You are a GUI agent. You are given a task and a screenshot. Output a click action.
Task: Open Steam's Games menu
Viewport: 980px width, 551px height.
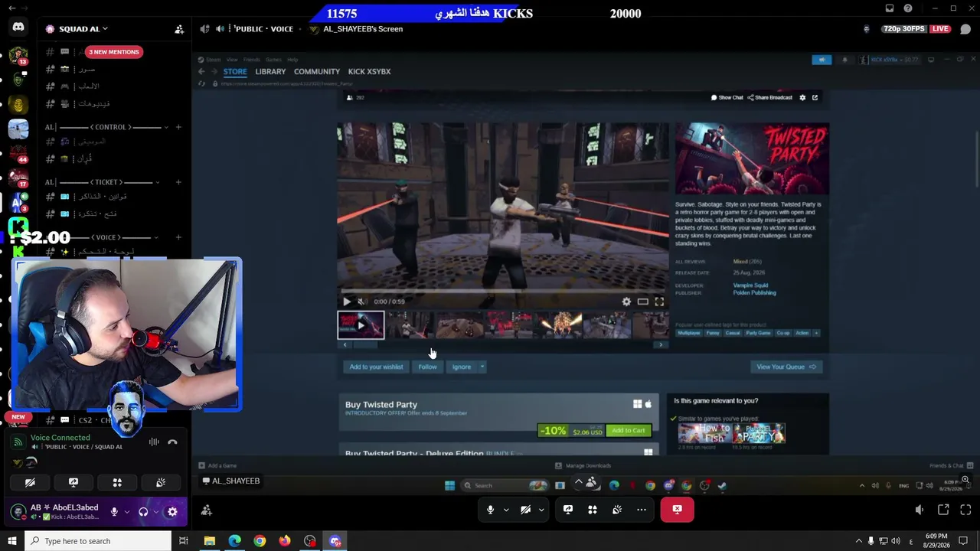273,60
